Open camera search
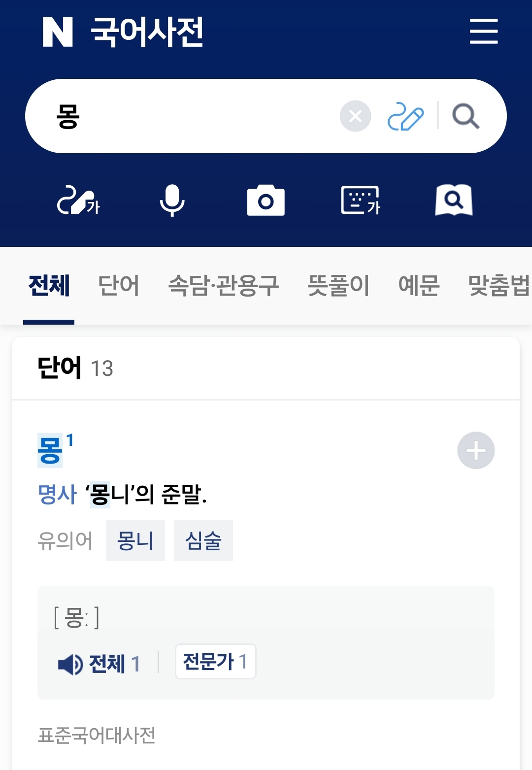Screen dimensions: 532x770 coord(266,201)
